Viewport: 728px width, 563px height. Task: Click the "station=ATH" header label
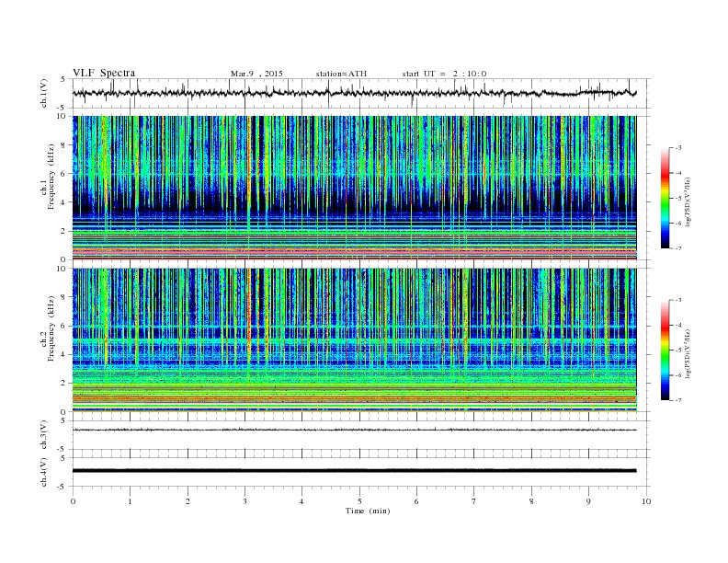pyautogui.click(x=341, y=74)
